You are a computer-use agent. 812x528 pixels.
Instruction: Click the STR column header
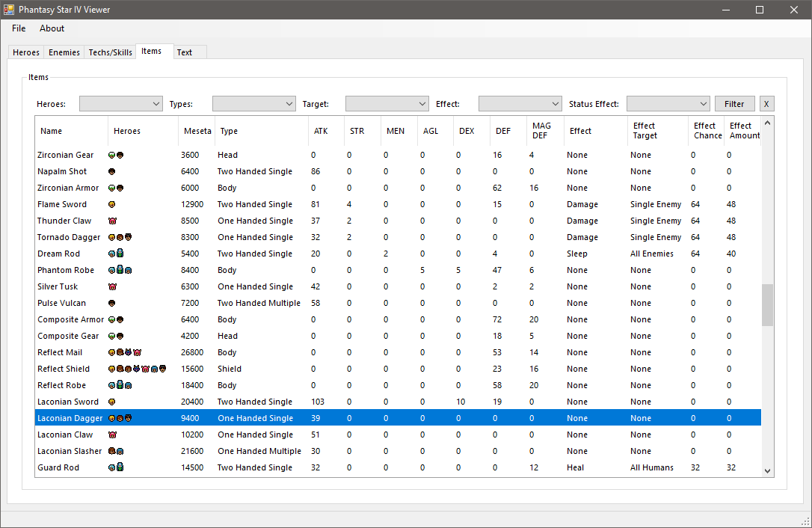click(x=363, y=131)
